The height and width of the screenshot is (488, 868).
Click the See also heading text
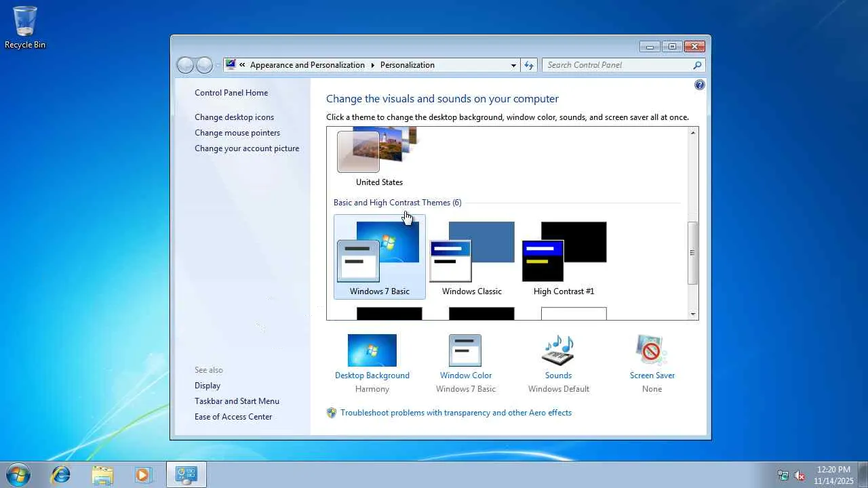coord(209,370)
